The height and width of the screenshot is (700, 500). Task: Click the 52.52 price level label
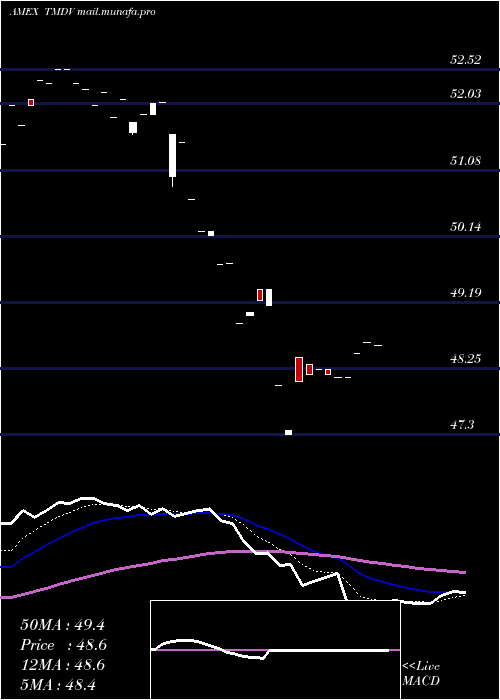pyautogui.click(x=466, y=60)
